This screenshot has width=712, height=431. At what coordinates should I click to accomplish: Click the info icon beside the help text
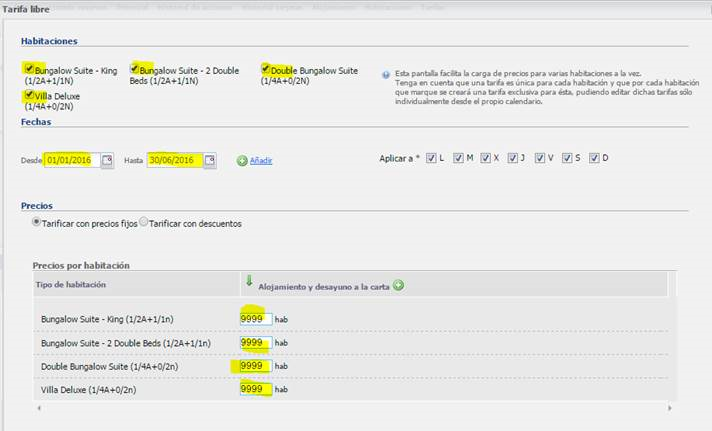pyautogui.click(x=386, y=75)
